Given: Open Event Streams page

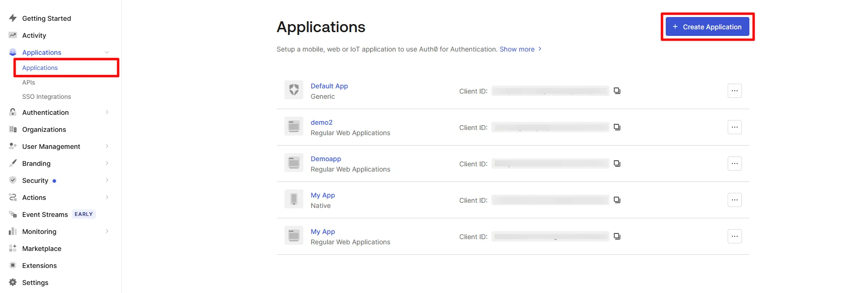Looking at the screenshot, I should (45, 214).
